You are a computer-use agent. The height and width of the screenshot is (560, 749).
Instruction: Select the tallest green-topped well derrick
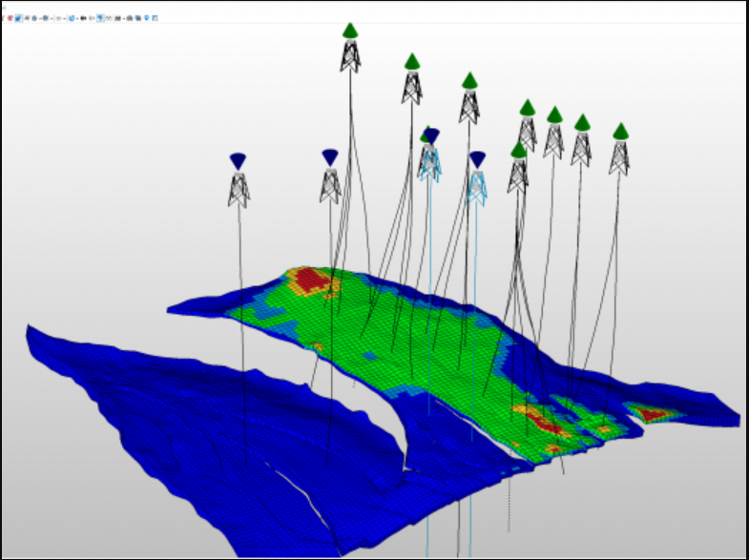[350, 52]
